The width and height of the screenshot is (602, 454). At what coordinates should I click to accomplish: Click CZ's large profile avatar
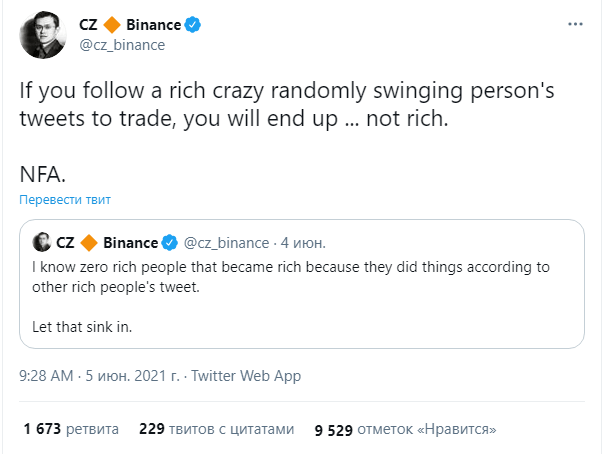point(43,35)
